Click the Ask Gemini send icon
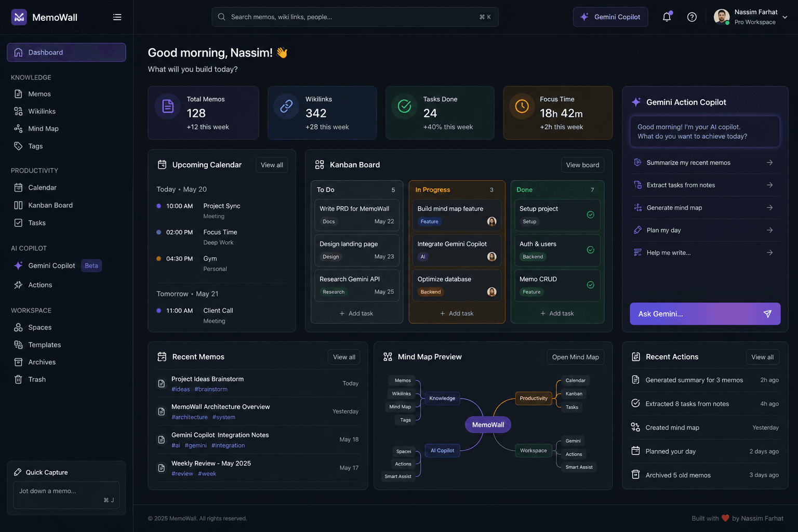 tap(767, 314)
